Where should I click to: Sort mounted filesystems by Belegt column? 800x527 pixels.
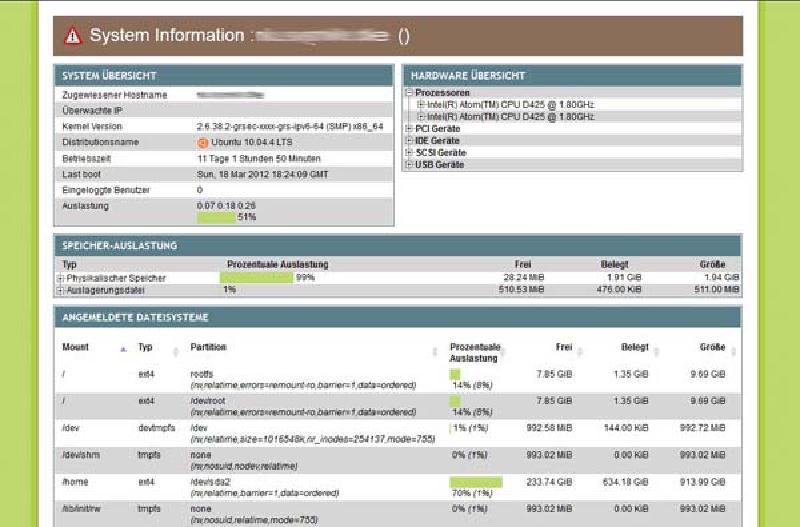[x=634, y=348]
